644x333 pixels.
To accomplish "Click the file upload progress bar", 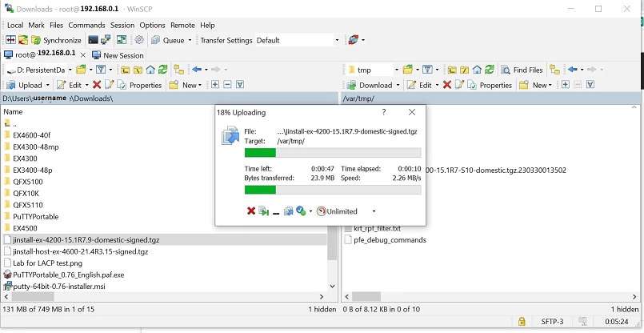I will (x=333, y=153).
